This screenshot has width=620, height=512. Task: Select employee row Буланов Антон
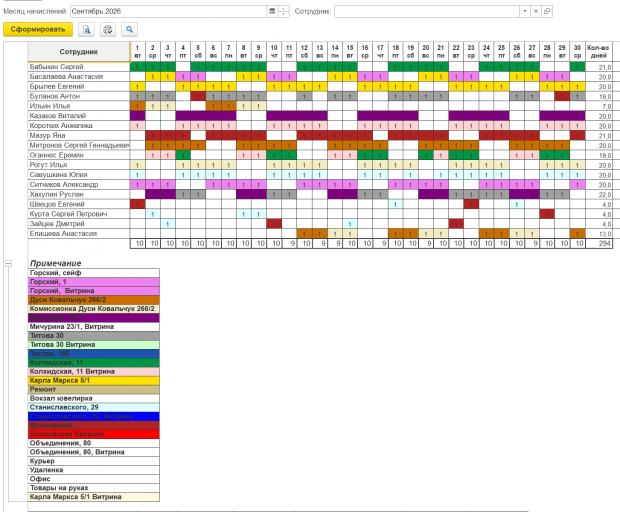[79, 96]
